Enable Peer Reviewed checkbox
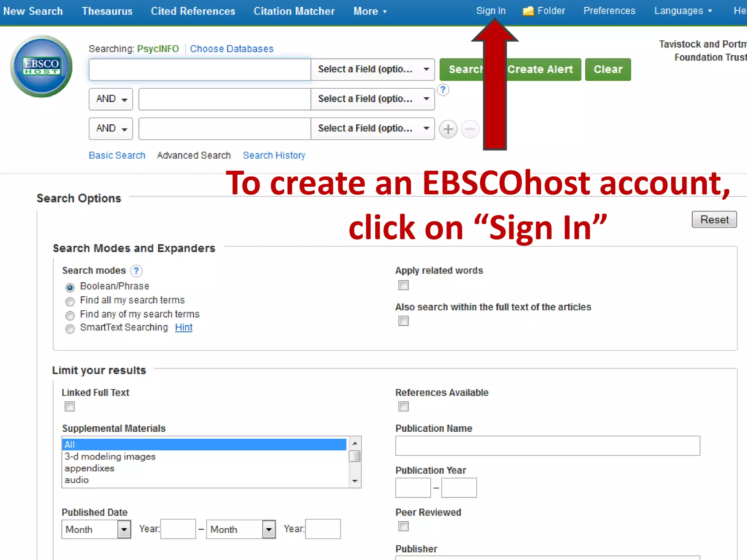Viewport: 747px width, 560px height. [403, 526]
